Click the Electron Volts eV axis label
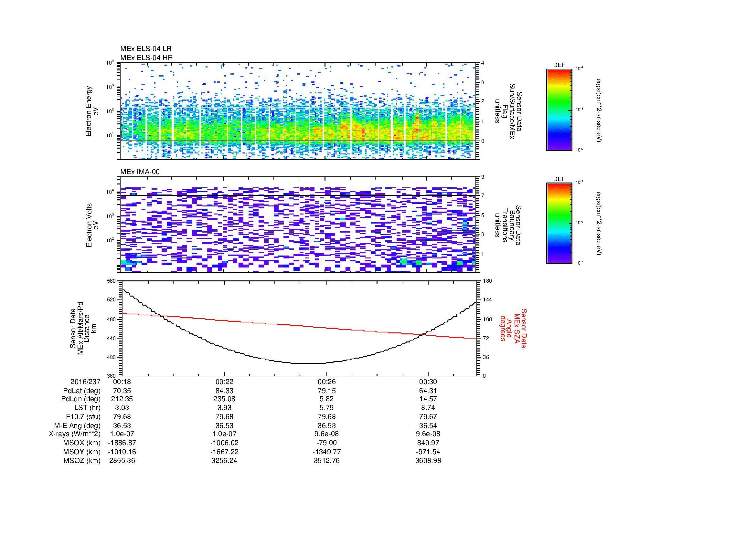 [x=92, y=225]
